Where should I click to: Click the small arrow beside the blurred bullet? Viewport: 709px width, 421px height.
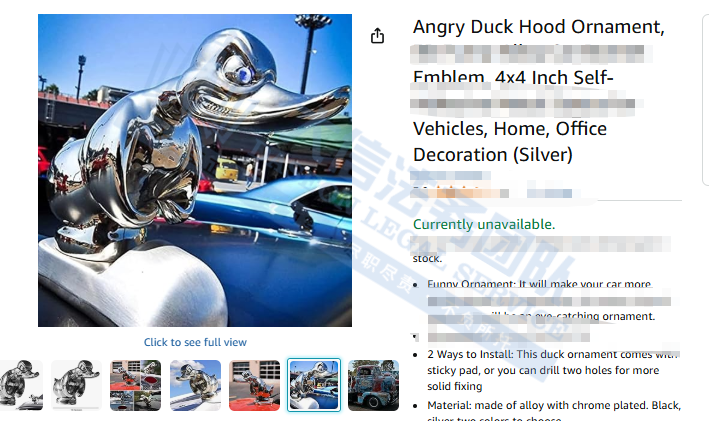pyautogui.click(x=415, y=337)
